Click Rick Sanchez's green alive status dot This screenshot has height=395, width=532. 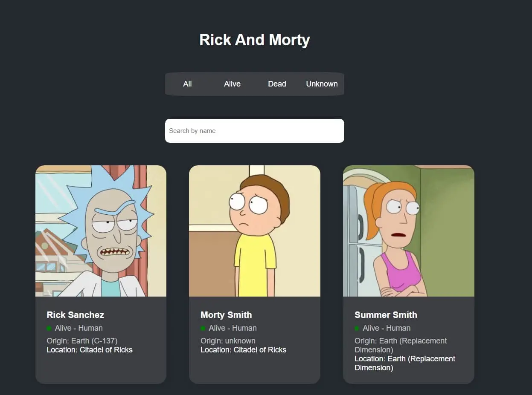pyautogui.click(x=49, y=329)
